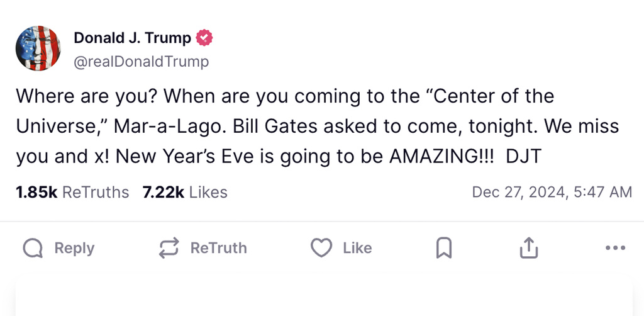Open the share upload icon
This screenshot has height=316, width=644.
pos(529,249)
